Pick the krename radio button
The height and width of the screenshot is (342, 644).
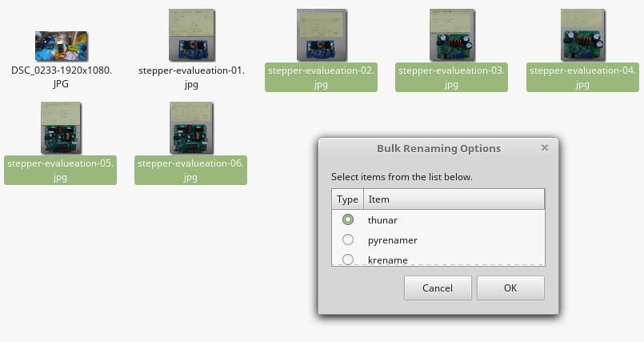click(x=348, y=260)
